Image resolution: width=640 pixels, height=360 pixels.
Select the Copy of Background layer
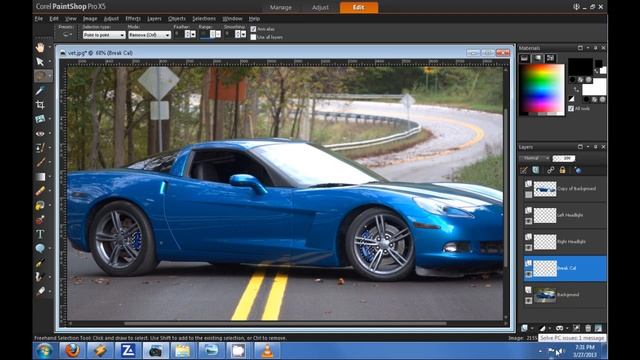pos(565,189)
